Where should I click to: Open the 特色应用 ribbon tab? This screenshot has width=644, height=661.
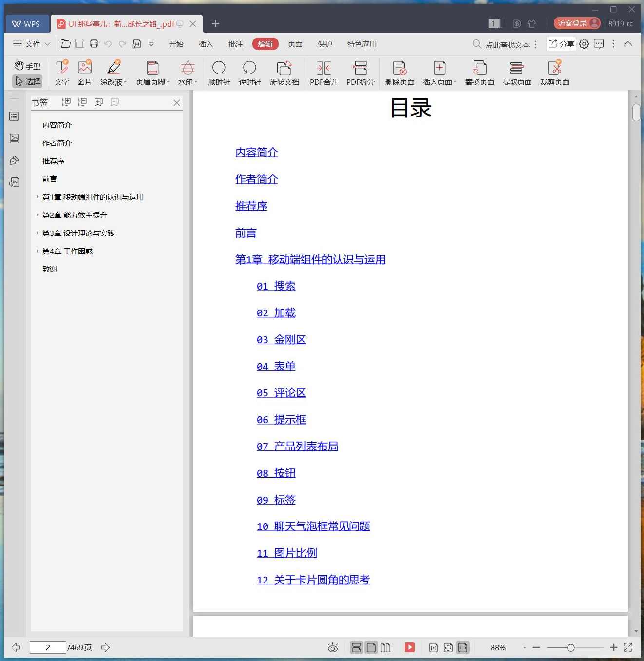point(361,44)
